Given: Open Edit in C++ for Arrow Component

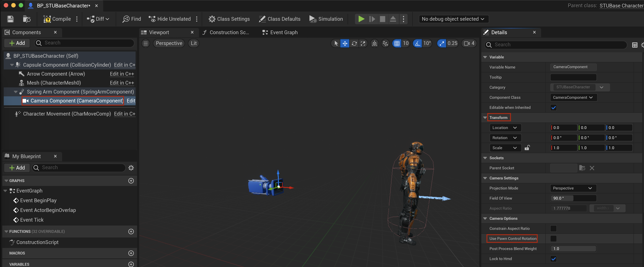Looking at the screenshot, I should (122, 74).
